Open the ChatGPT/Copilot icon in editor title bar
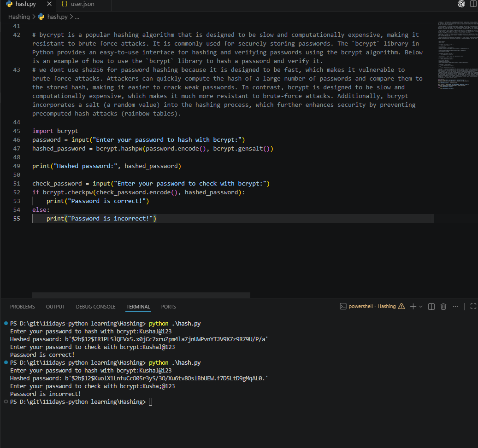 point(461,4)
